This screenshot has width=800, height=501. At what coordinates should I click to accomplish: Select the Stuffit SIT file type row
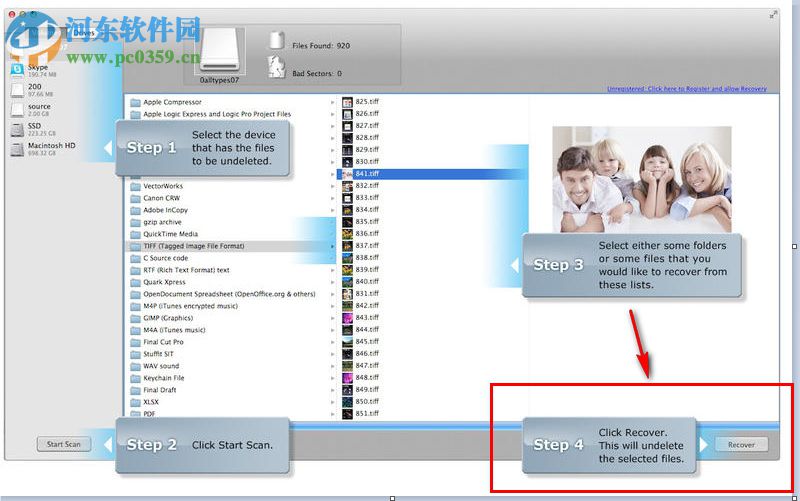point(231,354)
